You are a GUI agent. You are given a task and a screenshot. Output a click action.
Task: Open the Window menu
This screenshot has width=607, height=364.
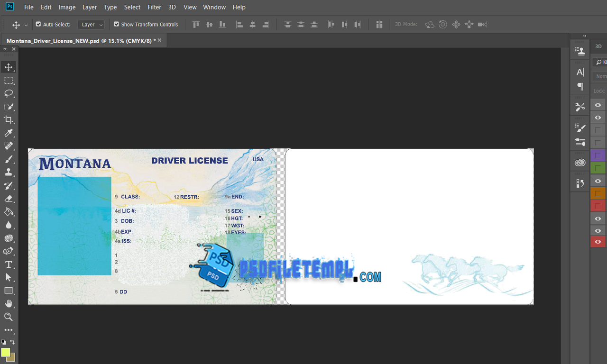214,7
